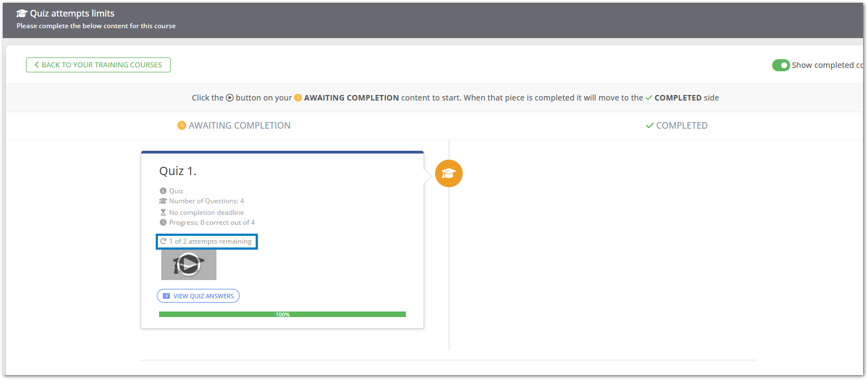Click the green checkmark beside Completed heading
This screenshot has height=380, width=868.
650,125
